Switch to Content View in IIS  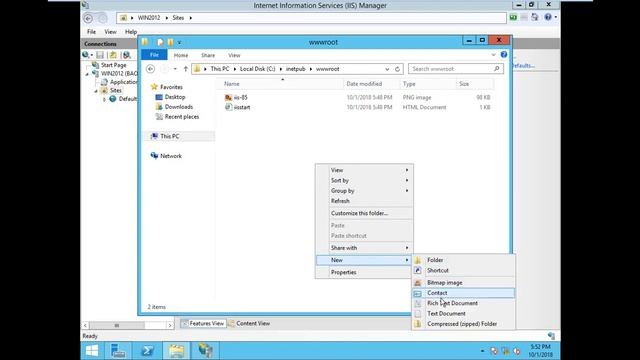pos(249,323)
